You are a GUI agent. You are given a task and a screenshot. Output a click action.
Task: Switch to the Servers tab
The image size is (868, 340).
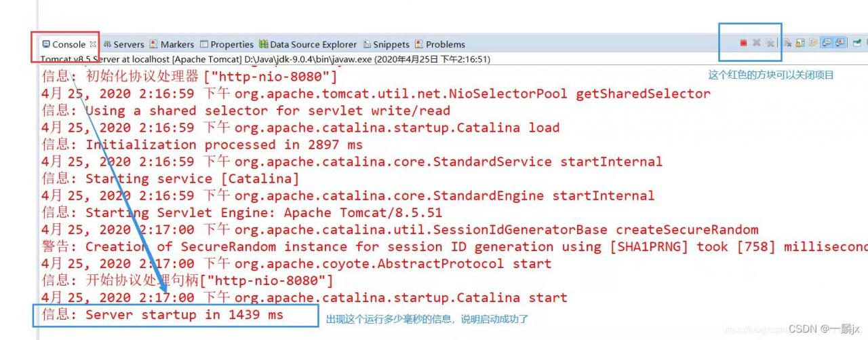tap(123, 44)
